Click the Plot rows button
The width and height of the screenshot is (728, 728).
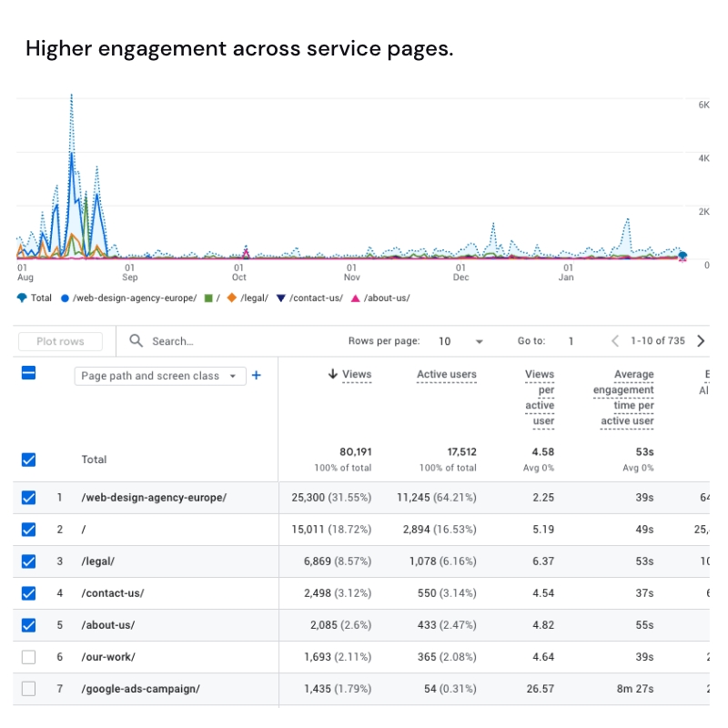pos(60,341)
